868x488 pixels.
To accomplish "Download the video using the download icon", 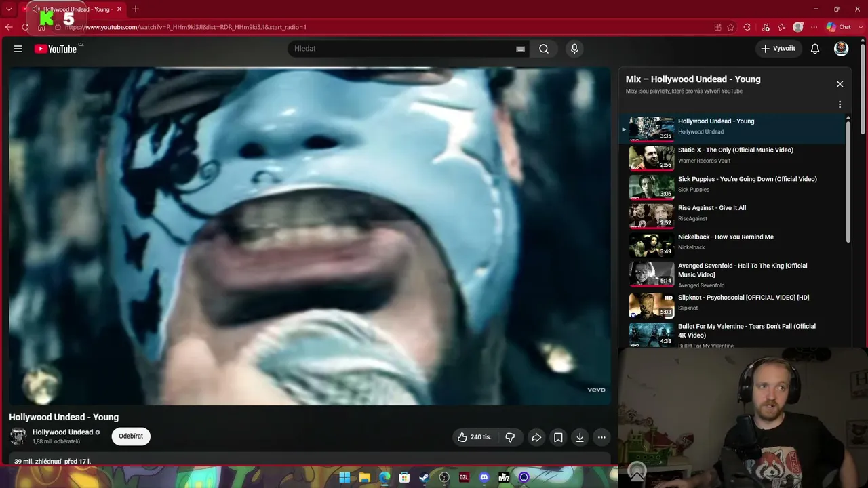I will click(x=580, y=437).
